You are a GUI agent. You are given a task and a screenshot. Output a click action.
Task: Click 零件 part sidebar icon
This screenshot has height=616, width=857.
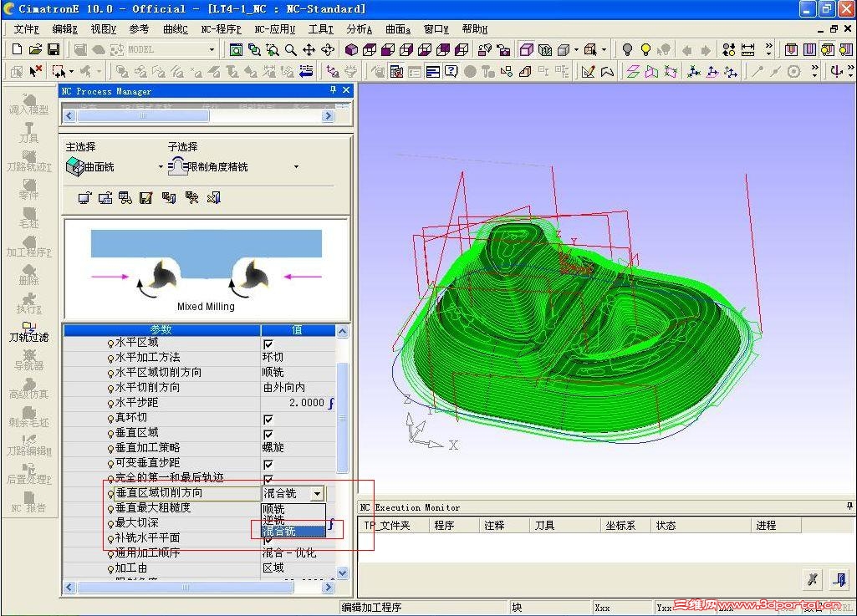(x=29, y=189)
